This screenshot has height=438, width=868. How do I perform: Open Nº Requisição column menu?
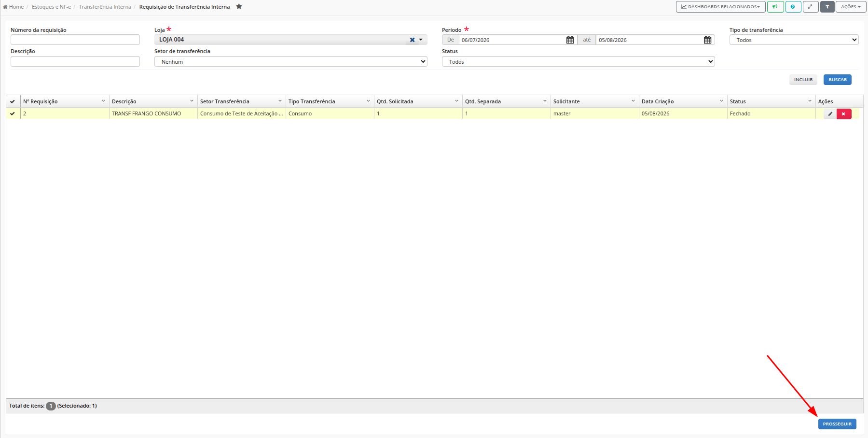point(103,101)
